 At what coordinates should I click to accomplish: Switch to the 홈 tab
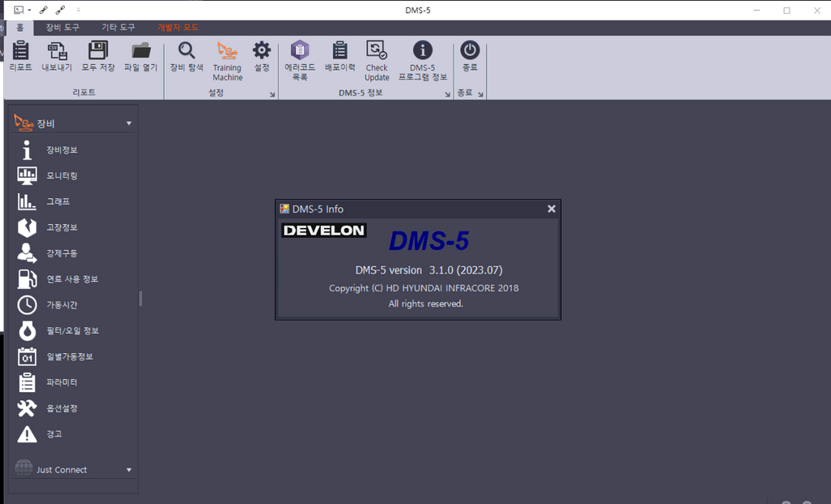(20, 28)
